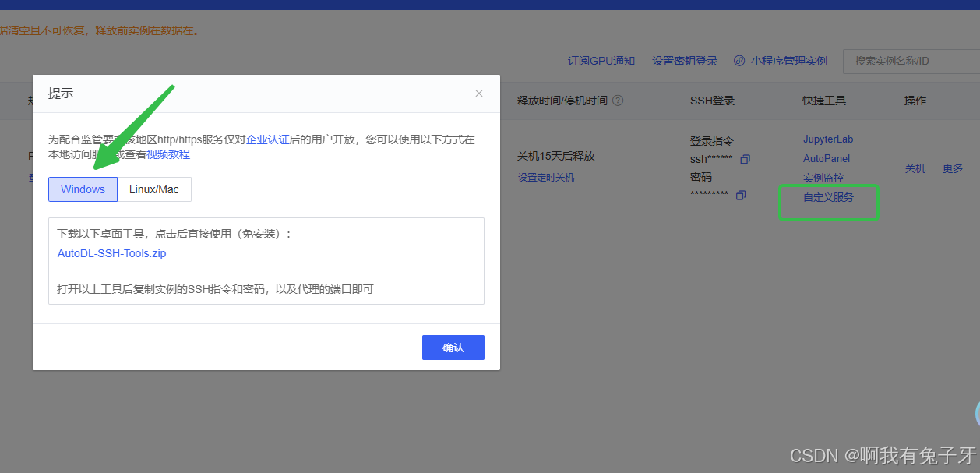Focus the 搜索实例名称/ID search field
980x473 pixels.
(911, 61)
